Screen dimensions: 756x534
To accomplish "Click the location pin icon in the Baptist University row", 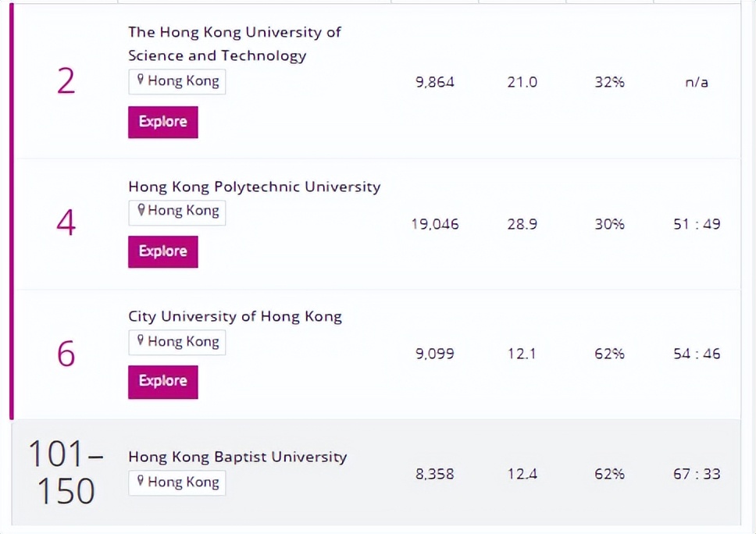I will coord(141,482).
